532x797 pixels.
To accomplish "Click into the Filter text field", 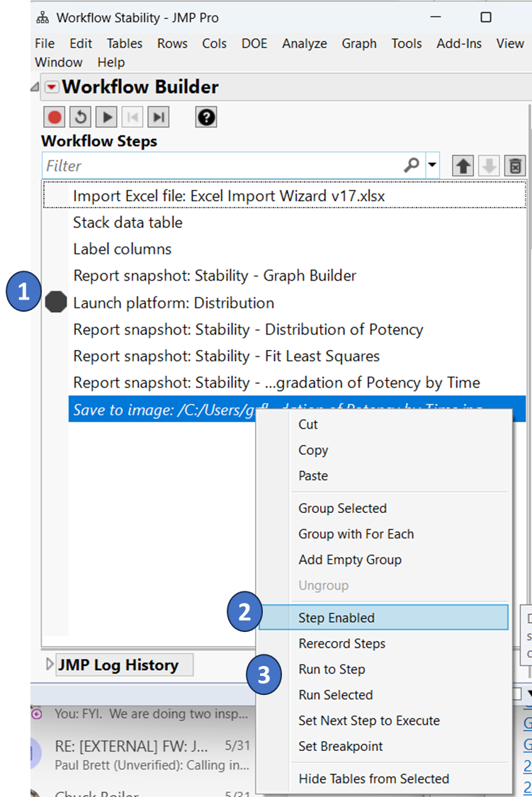I will [x=220, y=166].
